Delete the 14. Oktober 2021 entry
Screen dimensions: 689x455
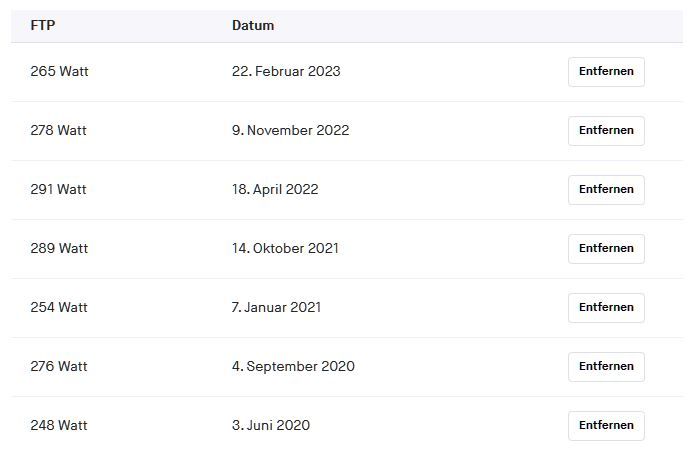click(x=606, y=249)
